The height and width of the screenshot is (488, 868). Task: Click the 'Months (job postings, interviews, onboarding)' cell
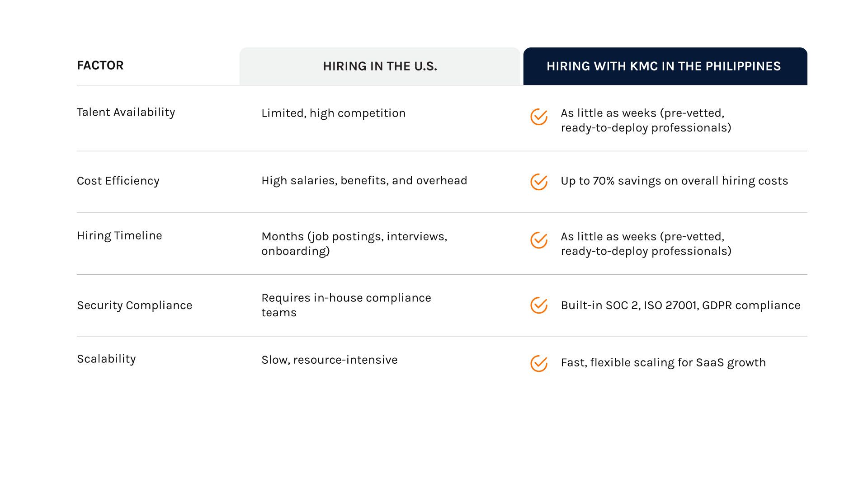click(x=354, y=244)
